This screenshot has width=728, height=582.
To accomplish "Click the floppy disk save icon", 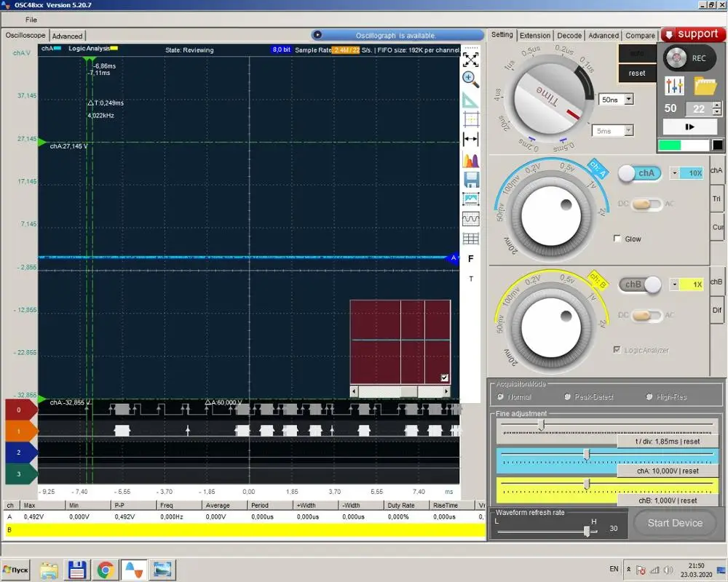I will (x=470, y=179).
